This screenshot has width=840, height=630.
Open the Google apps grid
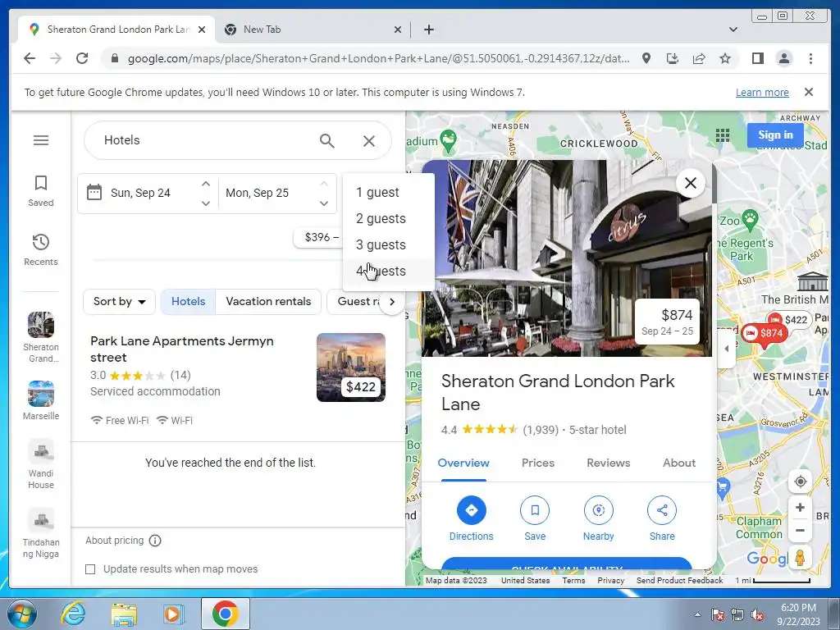(723, 135)
